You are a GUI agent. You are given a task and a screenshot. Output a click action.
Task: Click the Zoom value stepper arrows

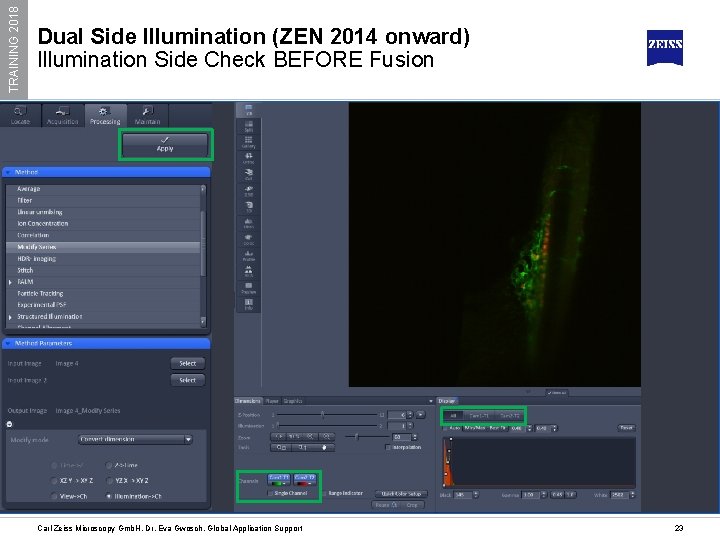pyautogui.click(x=415, y=437)
